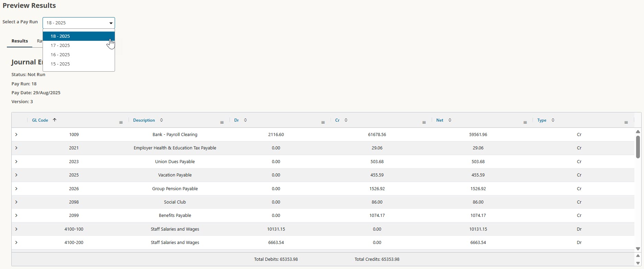Click the Total Credits: 65353.98 footer
Image resolution: width=644 pixels, height=269 pixels.
tap(377, 259)
